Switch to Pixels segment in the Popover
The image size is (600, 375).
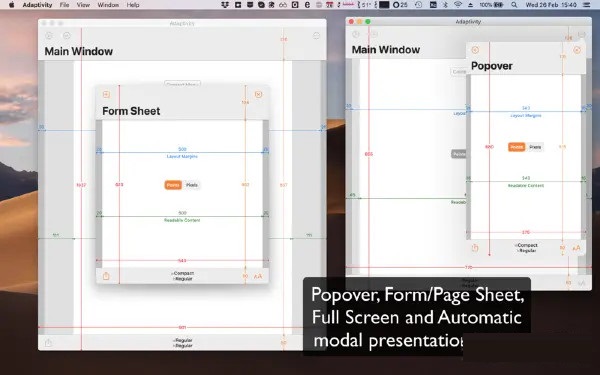[x=535, y=147]
